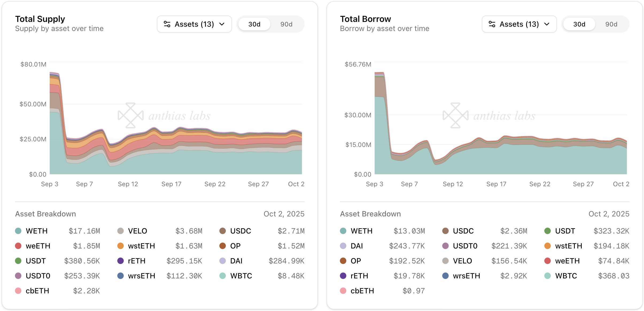The width and height of the screenshot is (644, 311).
Task: Switch Total Borrow chart to 90d
Action: 611,24
